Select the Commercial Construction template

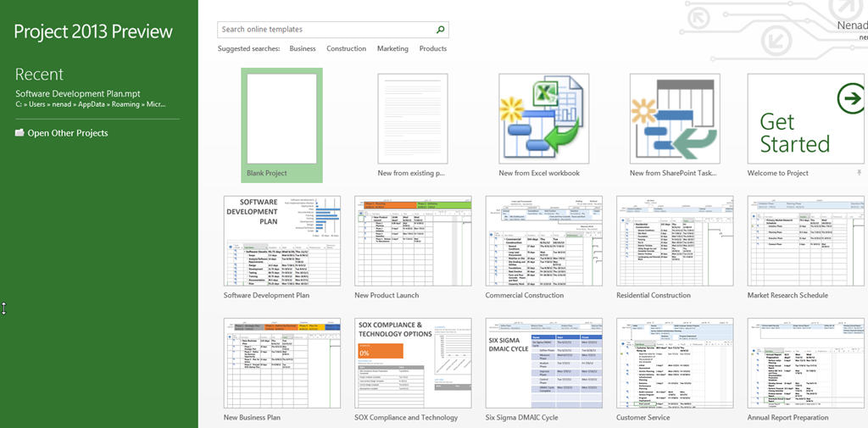[543, 241]
